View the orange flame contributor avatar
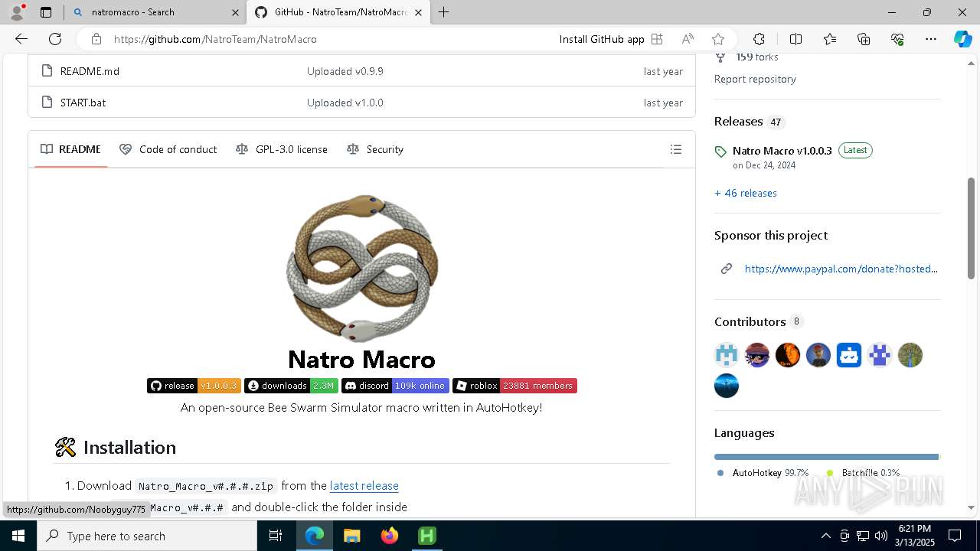Viewport: 980px width, 551px height. click(x=788, y=355)
